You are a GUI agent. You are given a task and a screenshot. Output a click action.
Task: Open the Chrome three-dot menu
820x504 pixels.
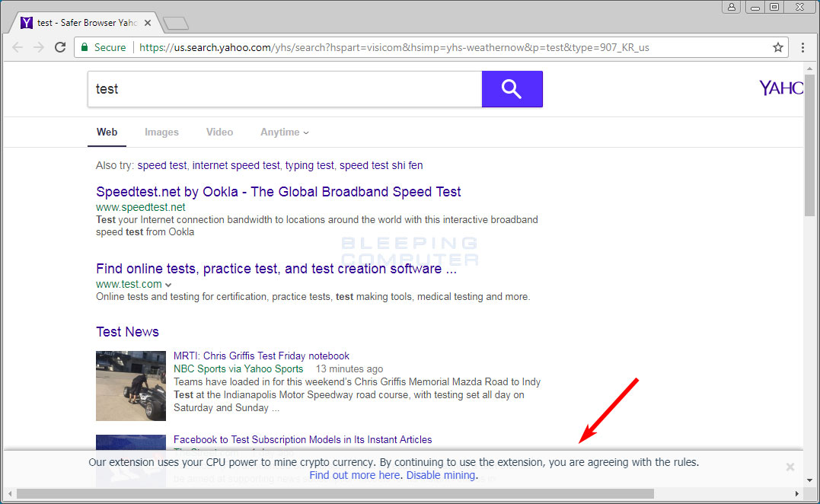point(802,47)
